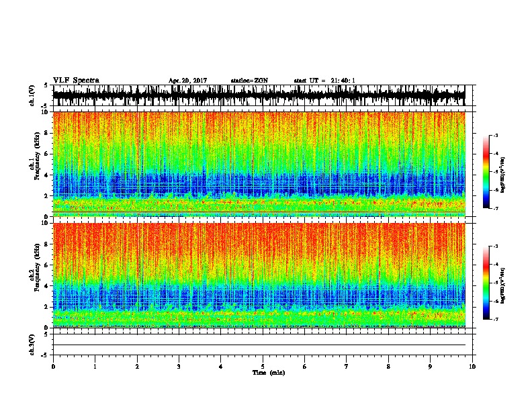
Task: Click the "-7" label on ch.2 color scale
Action: tap(495, 319)
